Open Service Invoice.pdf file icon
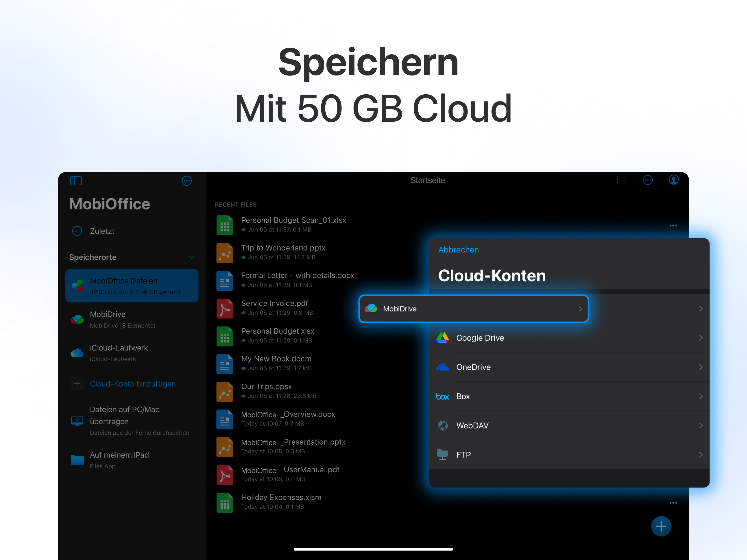 click(x=224, y=308)
